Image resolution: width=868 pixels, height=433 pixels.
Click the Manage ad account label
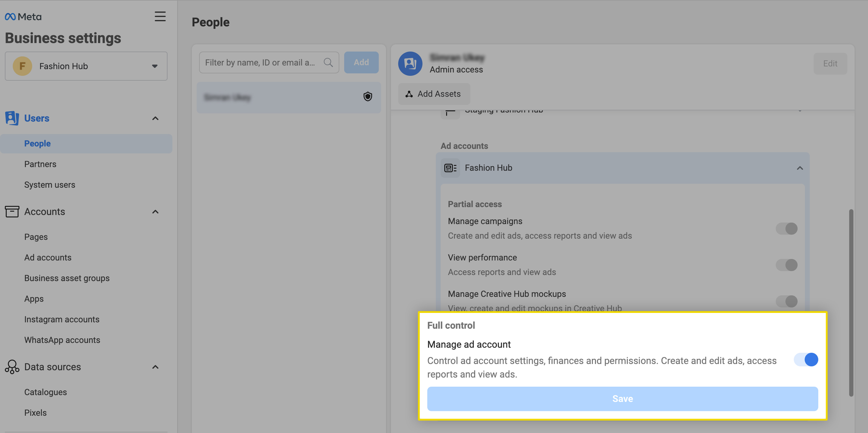coord(469,344)
